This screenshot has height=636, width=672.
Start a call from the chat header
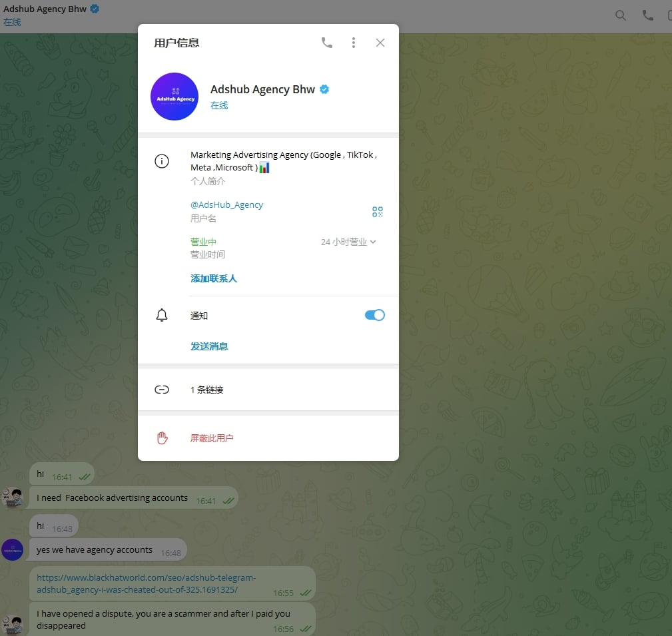(x=647, y=16)
